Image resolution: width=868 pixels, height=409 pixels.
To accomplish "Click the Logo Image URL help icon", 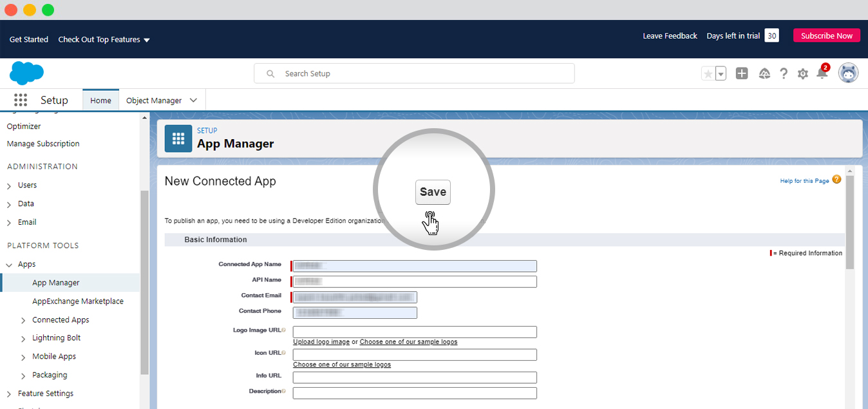I will click(x=283, y=330).
